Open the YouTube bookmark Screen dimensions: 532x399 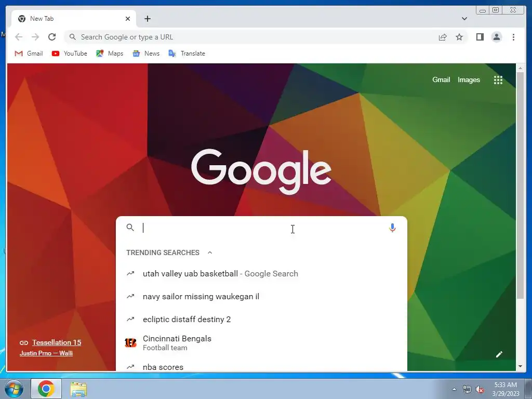pyautogui.click(x=70, y=54)
